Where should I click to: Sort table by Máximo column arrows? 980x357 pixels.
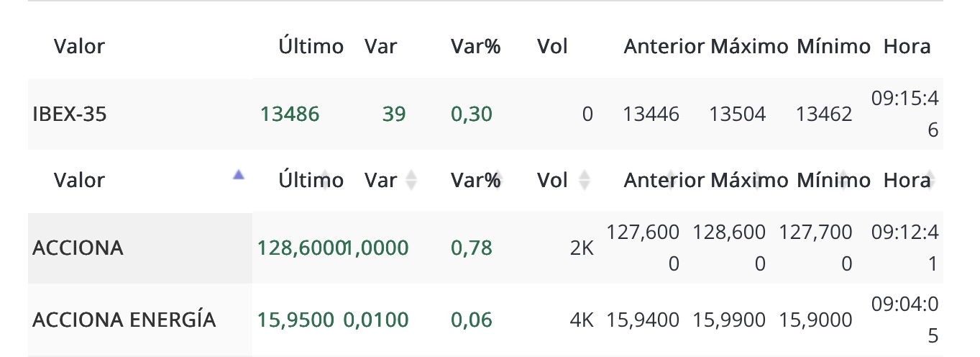pos(756,180)
